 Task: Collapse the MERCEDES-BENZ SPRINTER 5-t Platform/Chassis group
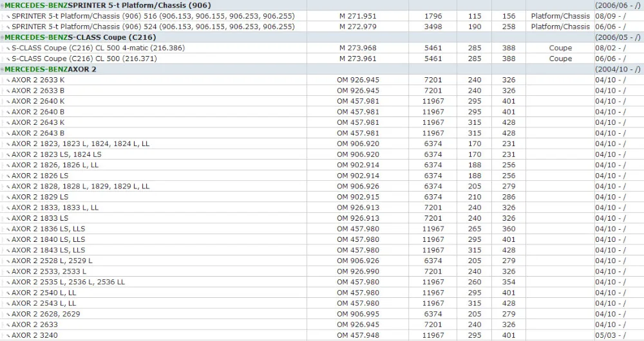(2, 6)
